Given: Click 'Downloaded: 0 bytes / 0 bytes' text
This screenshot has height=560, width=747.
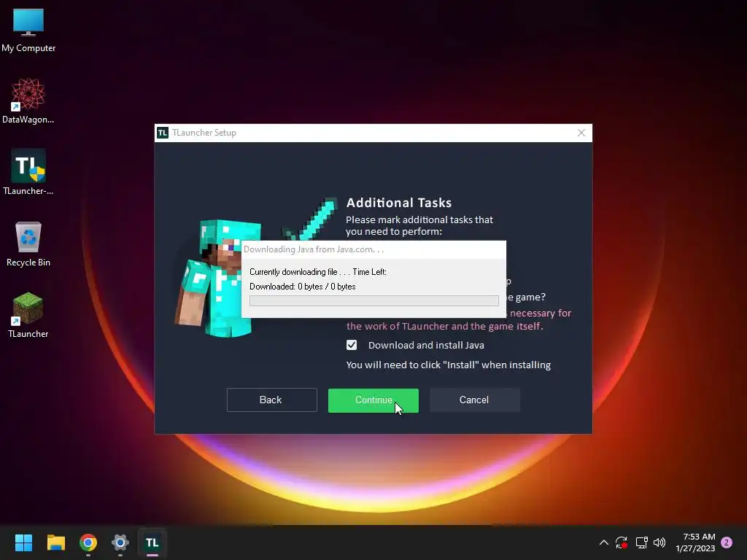Looking at the screenshot, I should click(303, 286).
